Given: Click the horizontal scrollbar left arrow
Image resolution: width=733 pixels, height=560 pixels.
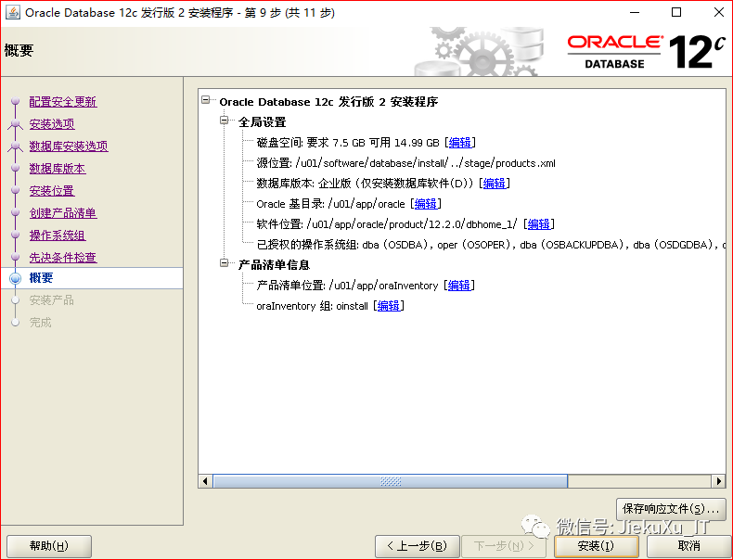Looking at the screenshot, I should (x=205, y=481).
